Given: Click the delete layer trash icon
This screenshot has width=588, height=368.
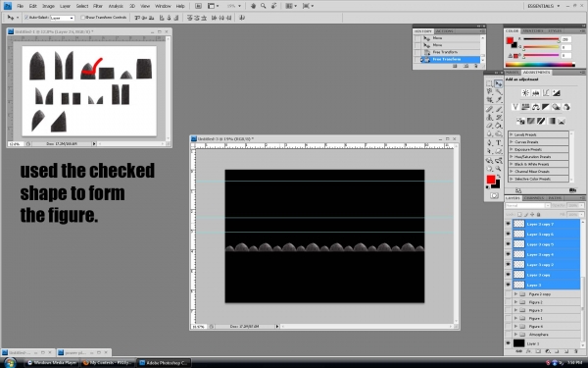Looking at the screenshot, I should coord(576,352).
